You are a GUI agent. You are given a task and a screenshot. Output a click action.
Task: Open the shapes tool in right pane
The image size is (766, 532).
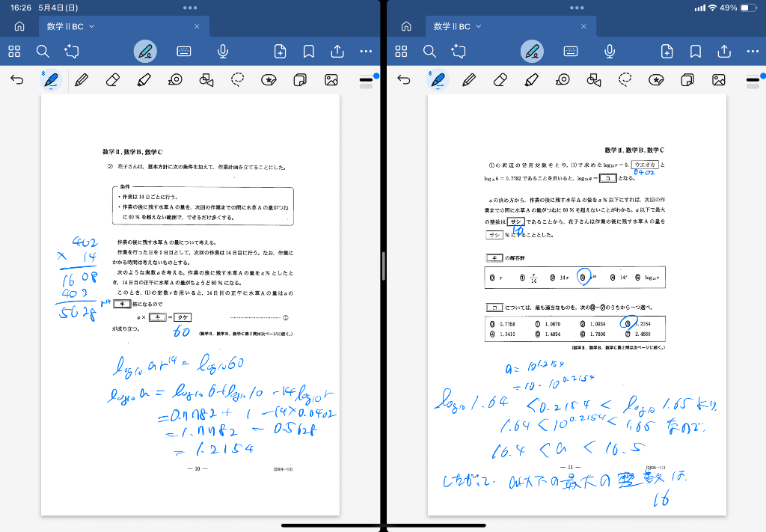pyautogui.click(x=594, y=79)
